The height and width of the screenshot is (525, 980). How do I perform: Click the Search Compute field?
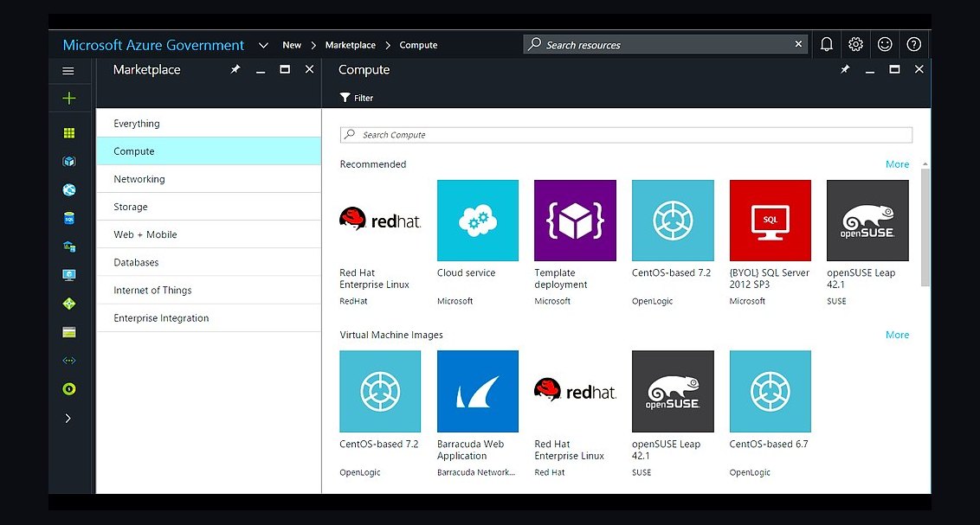coord(626,135)
